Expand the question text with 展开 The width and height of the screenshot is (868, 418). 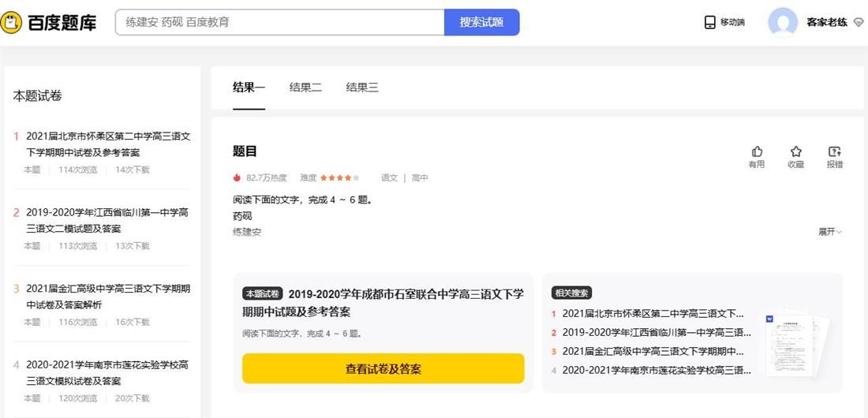pos(830,232)
